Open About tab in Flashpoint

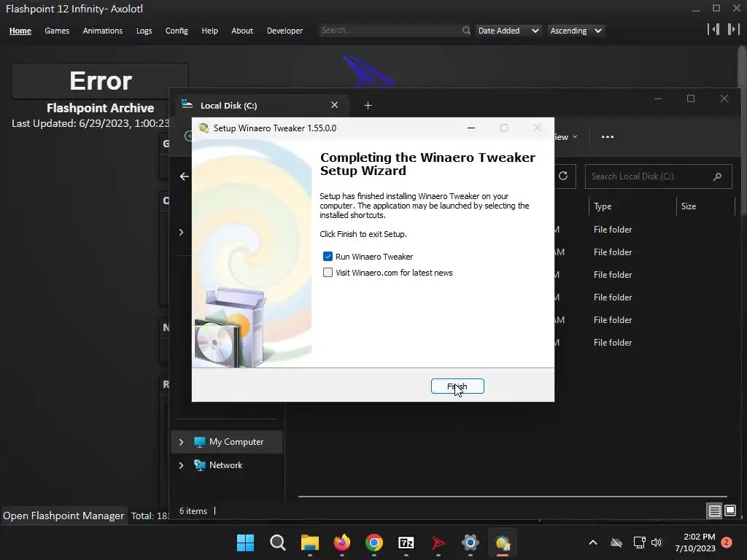[x=242, y=31]
